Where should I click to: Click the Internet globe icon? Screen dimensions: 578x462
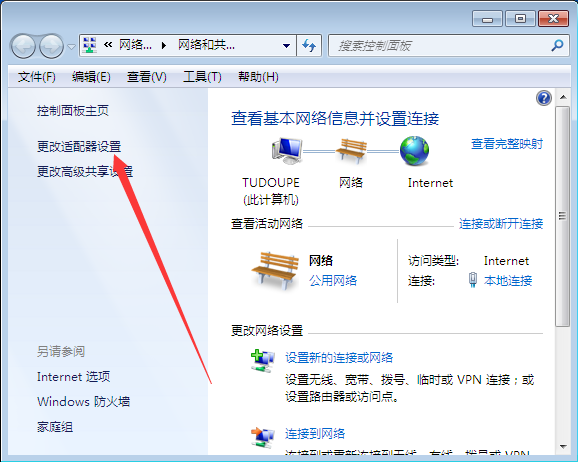click(x=414, y=150)
